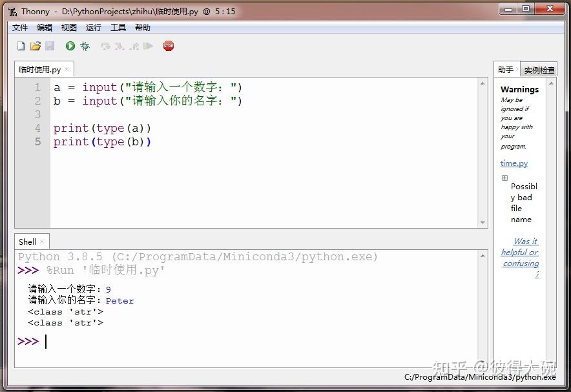The width and height of the screenshot is (571, 392).
Task: Select the Shell tab
Action: tap(27, 241)
